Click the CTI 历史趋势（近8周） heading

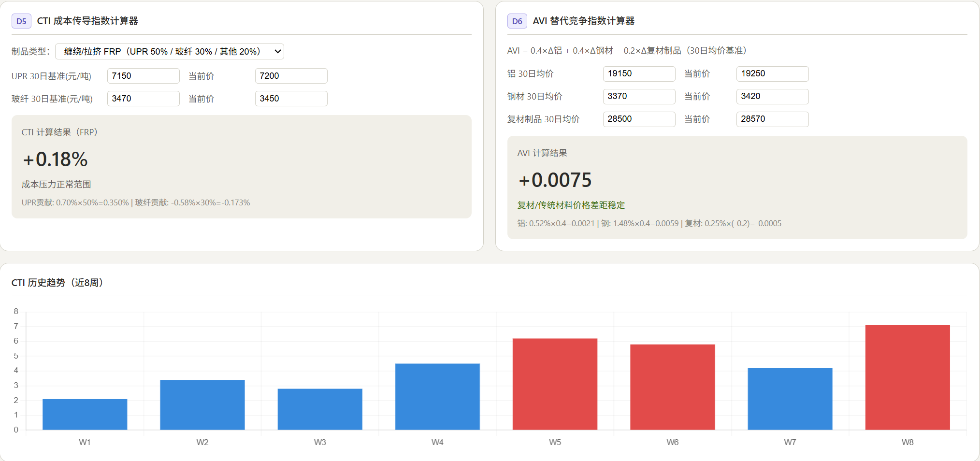[58, 282]
